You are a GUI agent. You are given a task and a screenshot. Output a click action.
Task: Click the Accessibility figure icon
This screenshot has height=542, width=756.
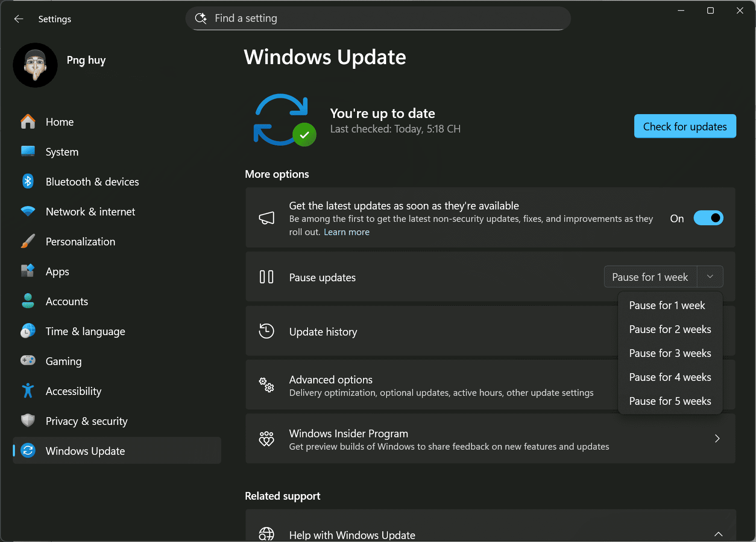(x=28, y=390)
